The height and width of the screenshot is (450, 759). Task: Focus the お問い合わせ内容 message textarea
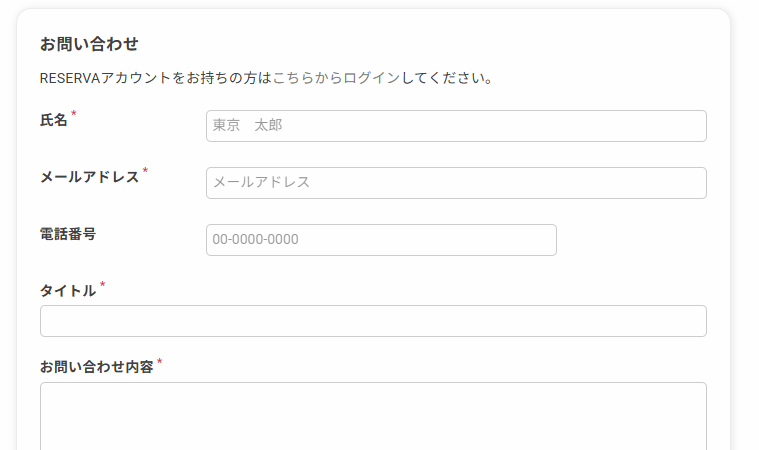tap(373, 416)
